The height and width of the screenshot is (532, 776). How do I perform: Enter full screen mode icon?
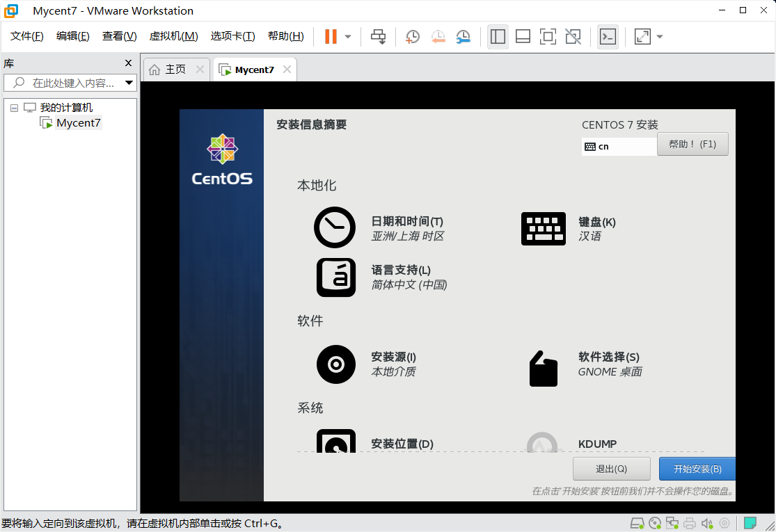[x=548, y=37]
